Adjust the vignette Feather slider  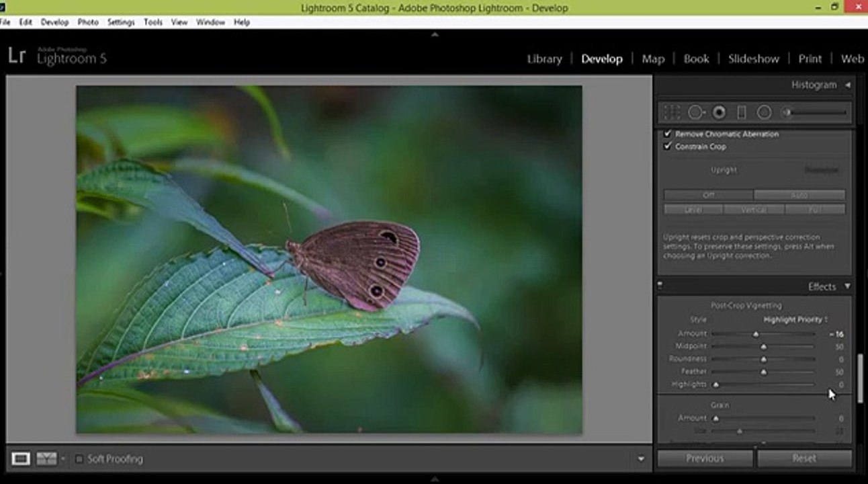coord(763,372)
